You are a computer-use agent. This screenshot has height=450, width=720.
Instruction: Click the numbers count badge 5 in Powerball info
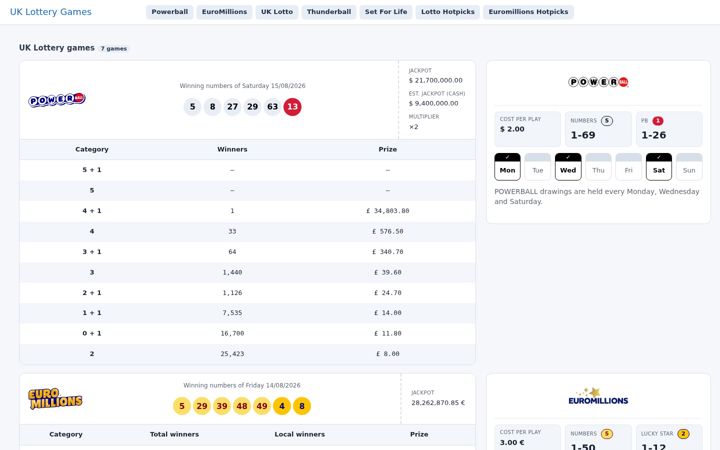click(607, 121)
